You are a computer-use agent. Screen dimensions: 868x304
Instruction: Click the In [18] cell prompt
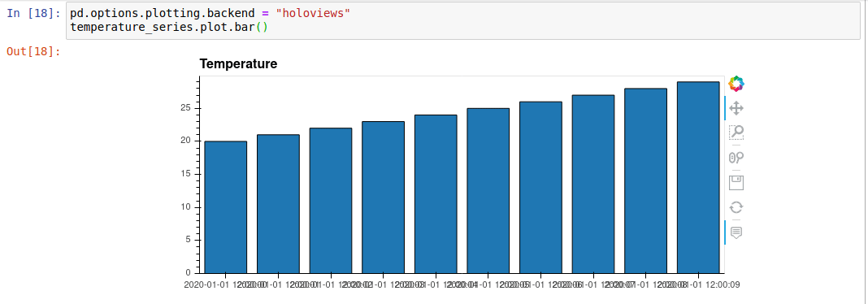point(33,13)
